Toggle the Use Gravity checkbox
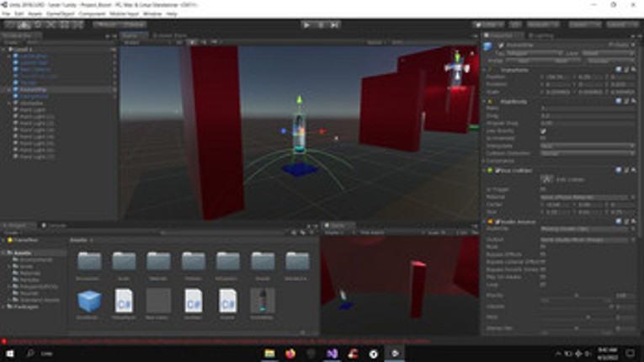 pos(543,131)
